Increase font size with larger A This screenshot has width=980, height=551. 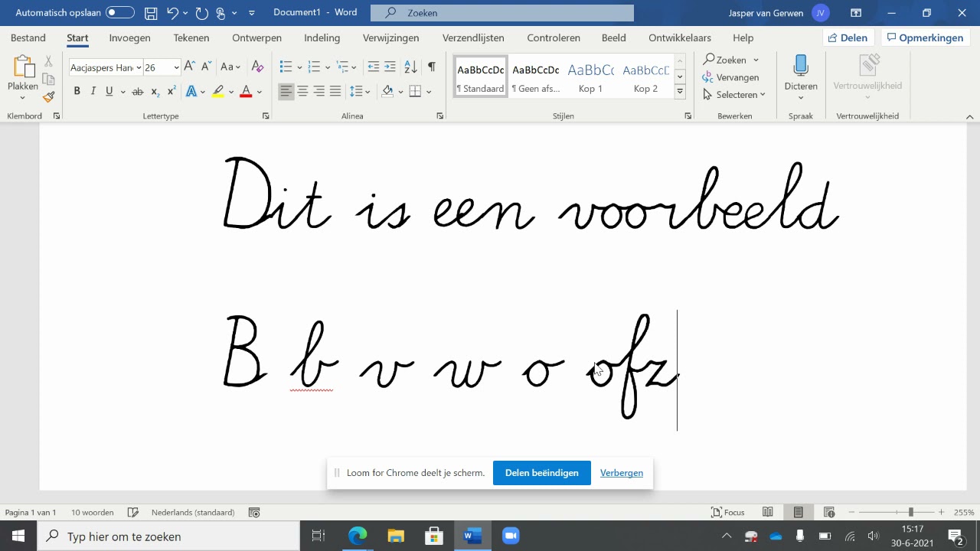190,67
